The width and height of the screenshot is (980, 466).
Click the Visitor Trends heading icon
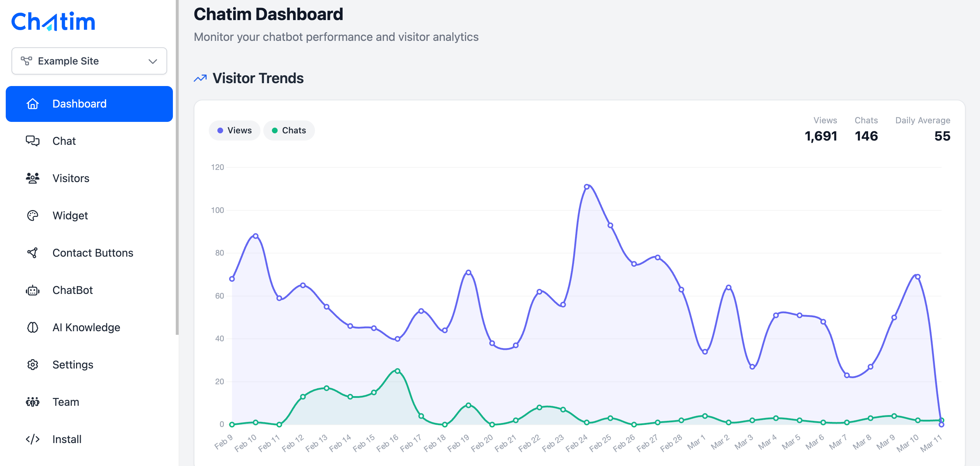pos(201,78)
